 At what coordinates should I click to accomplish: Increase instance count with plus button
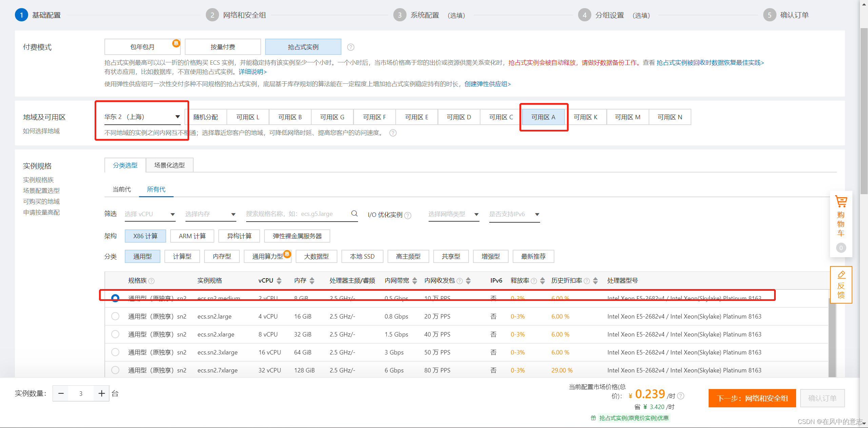tap(101, 393)
